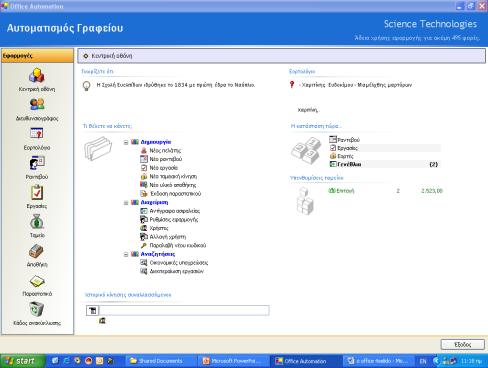Open the recycle bin sidebar icon
Image resolution: width=488 pixels, height=368 pixels.
tap(37, 309)
